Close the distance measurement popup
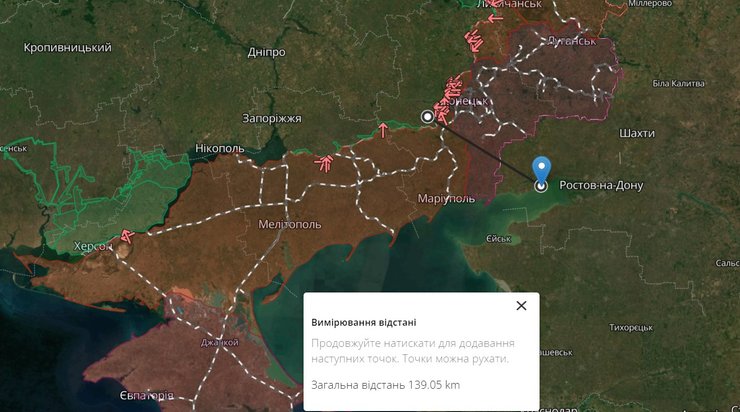The width and height of the screenshot is (740, 412). (521, 306)
